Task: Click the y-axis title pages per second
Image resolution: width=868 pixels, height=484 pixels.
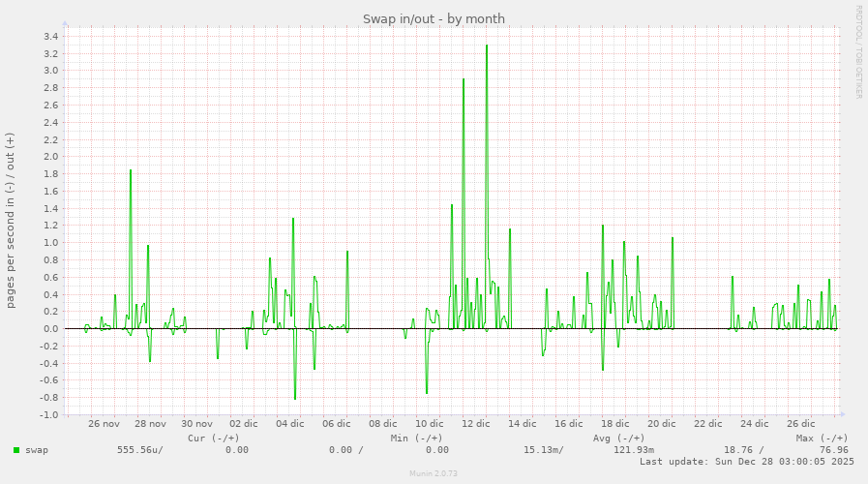Action: tap(11, 220)
